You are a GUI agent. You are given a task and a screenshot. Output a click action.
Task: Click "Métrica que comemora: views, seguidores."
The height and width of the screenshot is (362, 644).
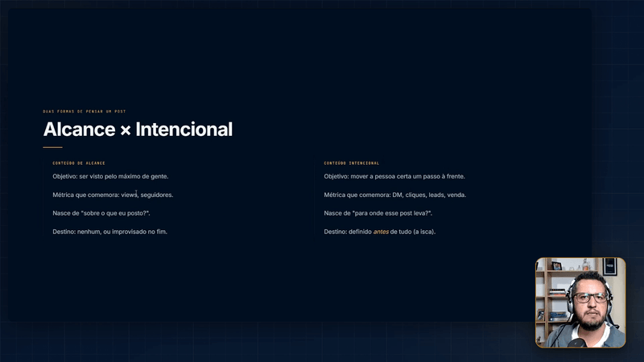[x=113, y=195]
